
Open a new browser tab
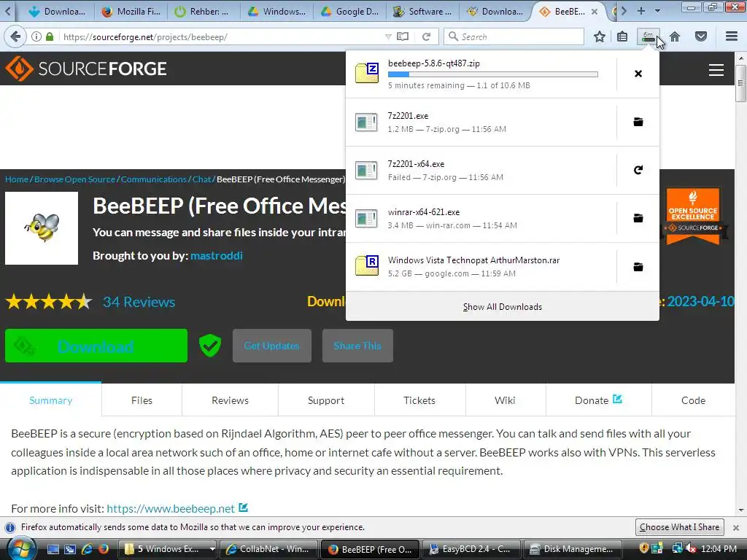(x=640, y=11)
